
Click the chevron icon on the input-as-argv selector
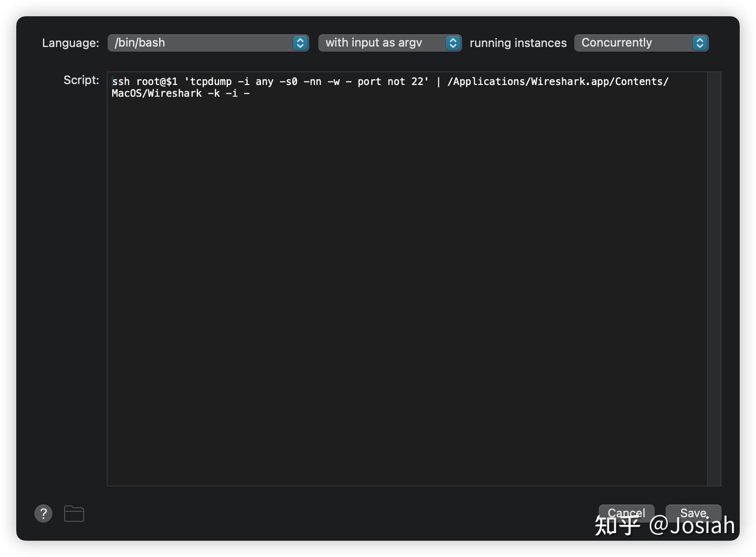(453, 43)
